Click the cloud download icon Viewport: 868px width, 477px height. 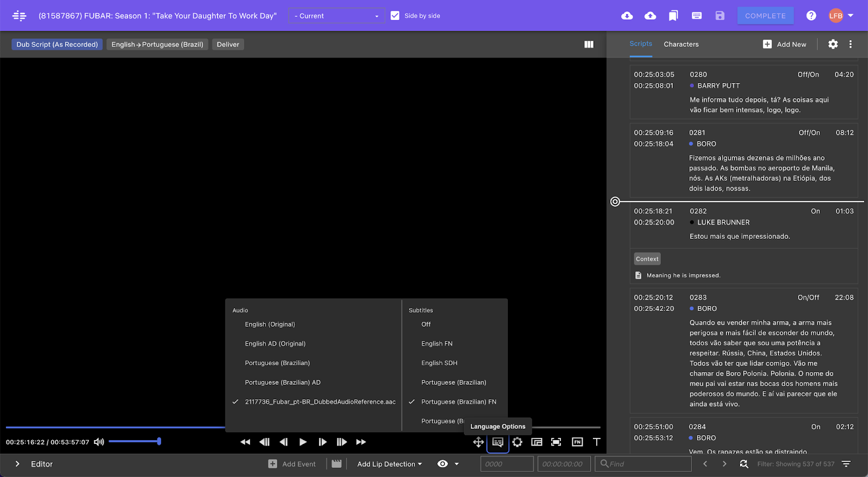point(627,16)
